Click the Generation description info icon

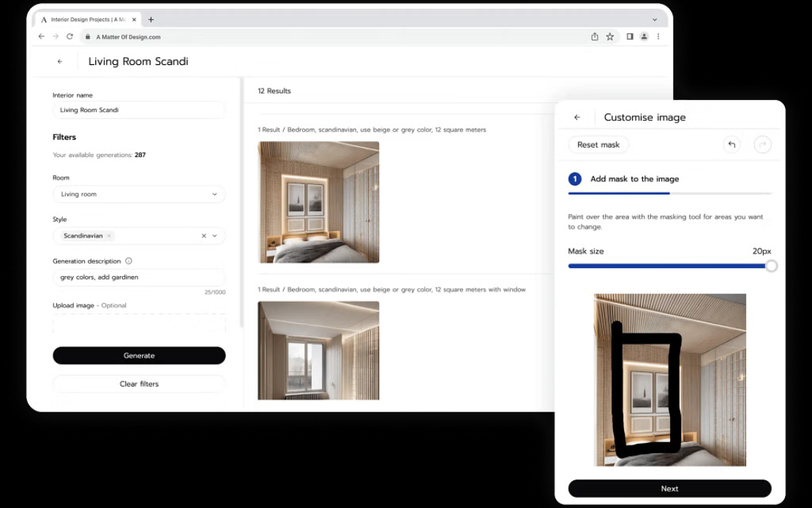[x=129, y=261]
